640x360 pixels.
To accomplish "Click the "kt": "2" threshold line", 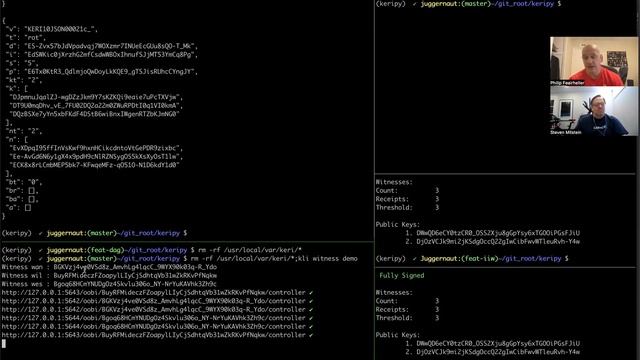I will coord(24,80).
